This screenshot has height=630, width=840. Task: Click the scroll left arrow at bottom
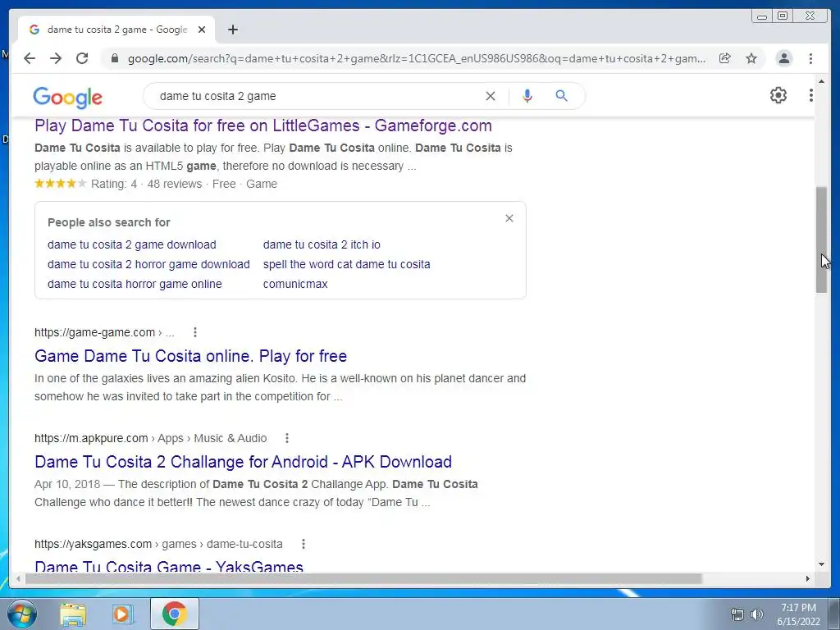point(19,578)
